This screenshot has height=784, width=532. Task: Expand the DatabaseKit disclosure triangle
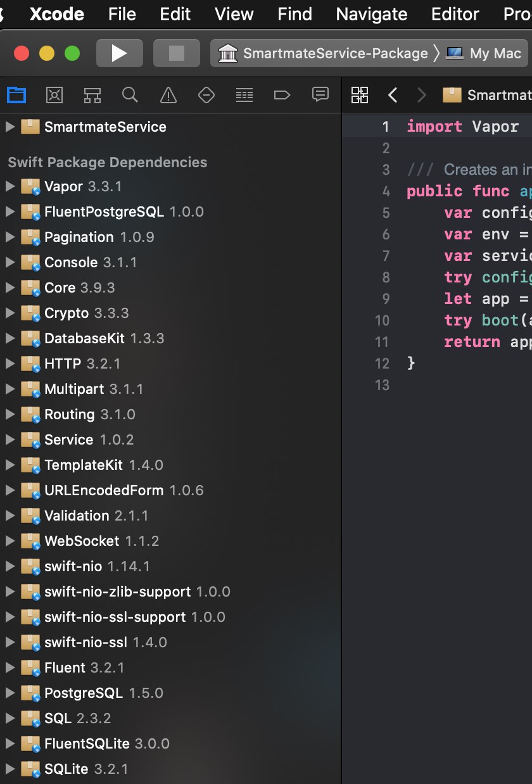click(9, 338)
